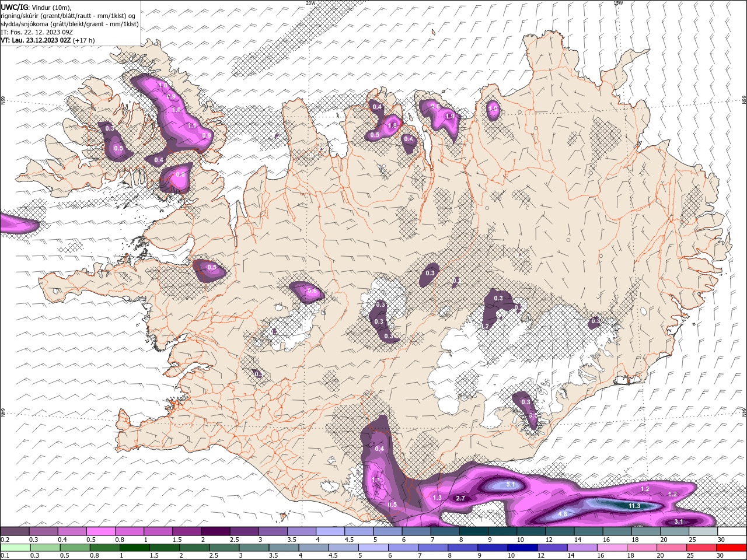Select the darkest green 1–1.5 swatch in lower legend

click(135, 548)
